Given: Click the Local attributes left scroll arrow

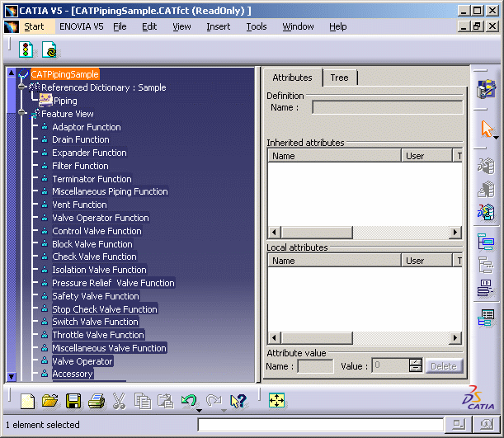Looking at the screenshot, I should tap(274, 337).
